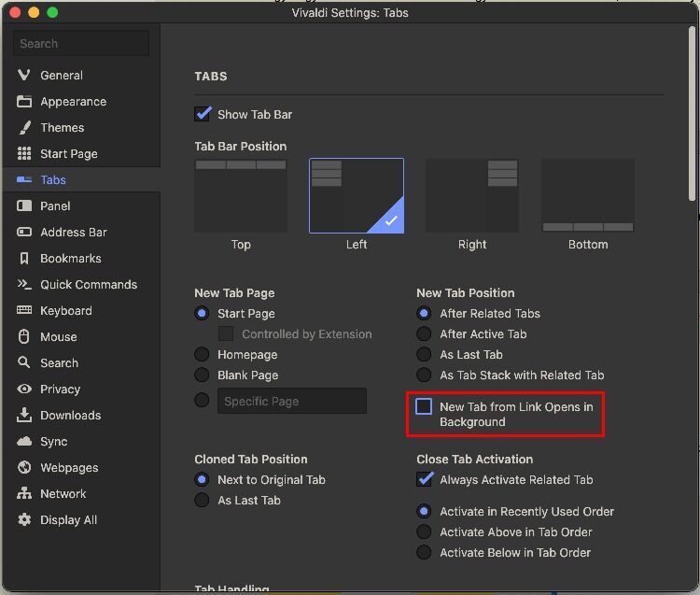The image size is (700, 595).
Task: Click the Start Page grid icon
Action: pos(24,154)
